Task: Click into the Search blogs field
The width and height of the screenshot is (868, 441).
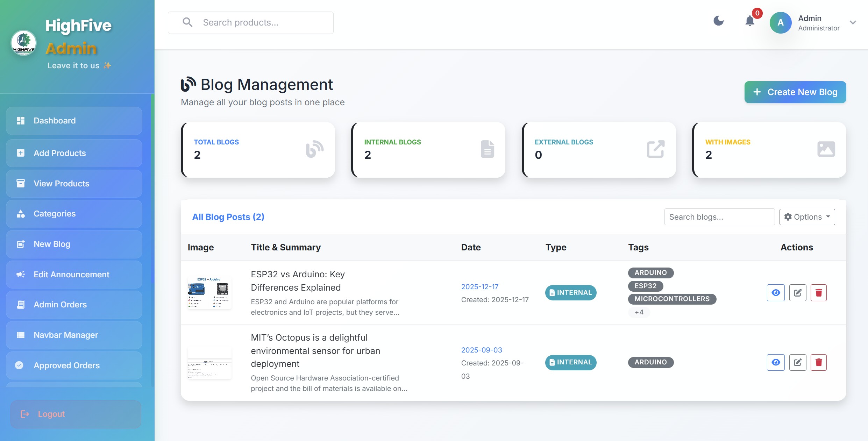Action: (x=719, y=217)
